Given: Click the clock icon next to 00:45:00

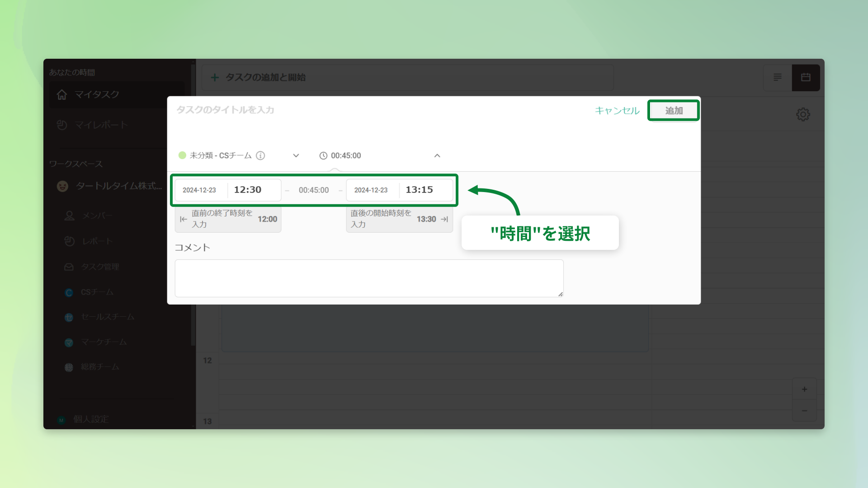Looking at the screenshot, I should pos(323,155).
